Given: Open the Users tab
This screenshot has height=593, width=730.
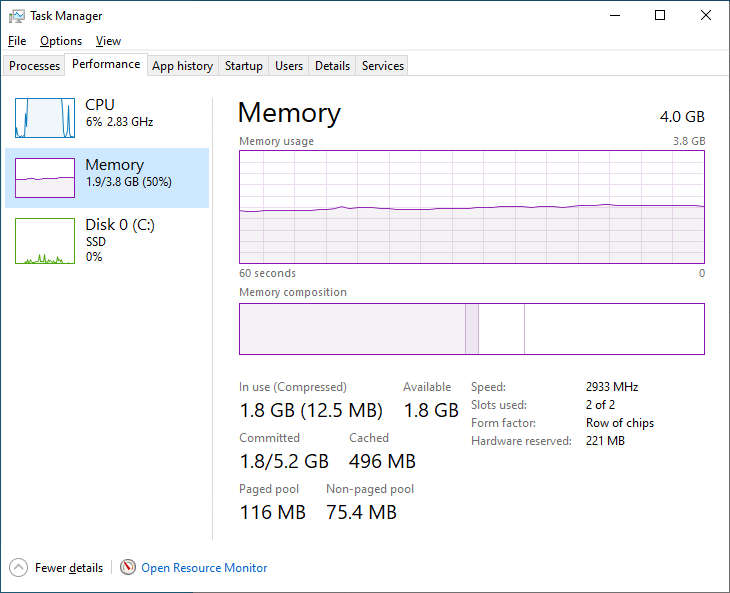Looking at the screenshot, I should (289, 66).
